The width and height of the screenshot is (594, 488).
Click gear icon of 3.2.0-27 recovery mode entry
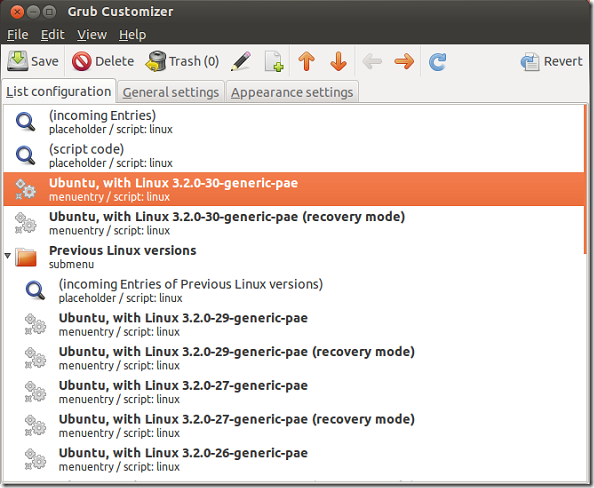click(x=35, y=425)
